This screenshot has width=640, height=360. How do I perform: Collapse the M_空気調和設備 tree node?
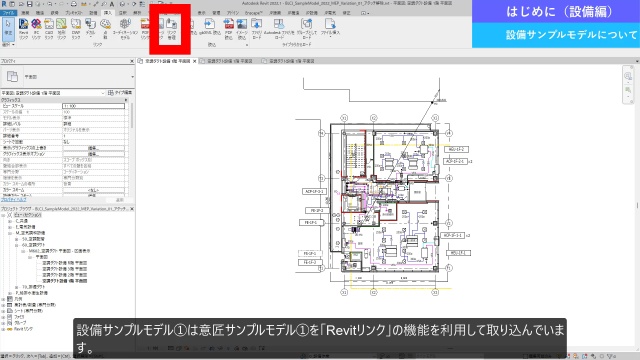click(x=10, y=233)
